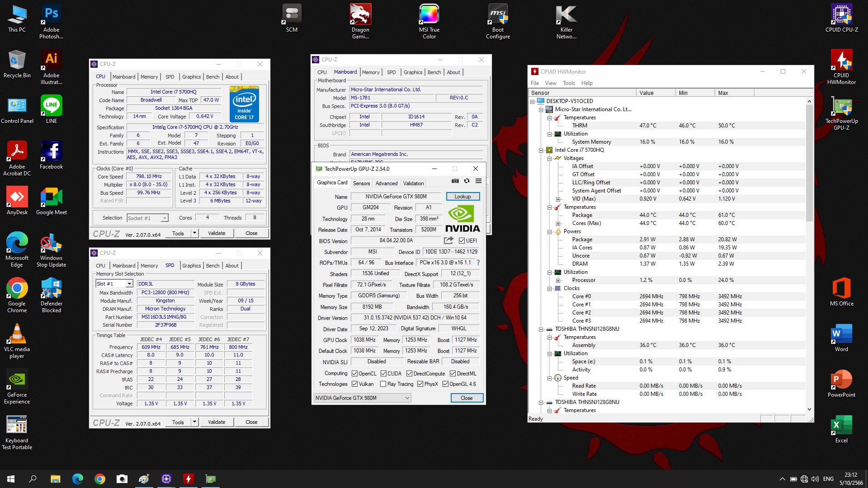This screenshot has height=488, width=868.
Task: Open the Slot #1 dropdown in CPU-Z SPD
Action: tap(129, 284)
